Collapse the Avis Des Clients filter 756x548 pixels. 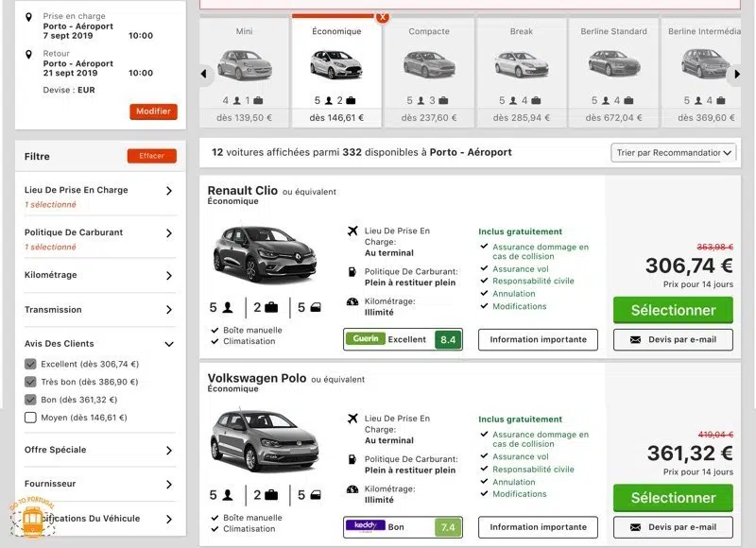169,344
